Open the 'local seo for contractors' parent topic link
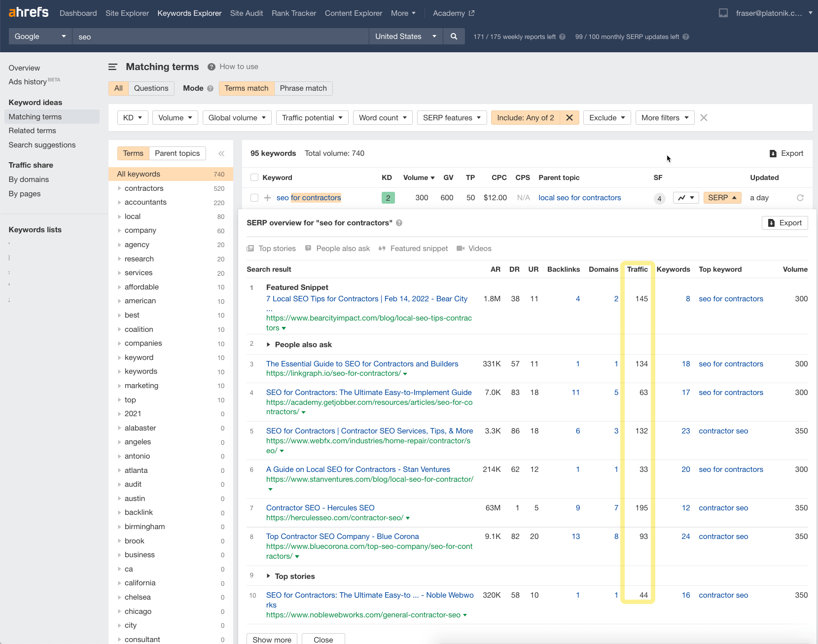 pos(579,198)
